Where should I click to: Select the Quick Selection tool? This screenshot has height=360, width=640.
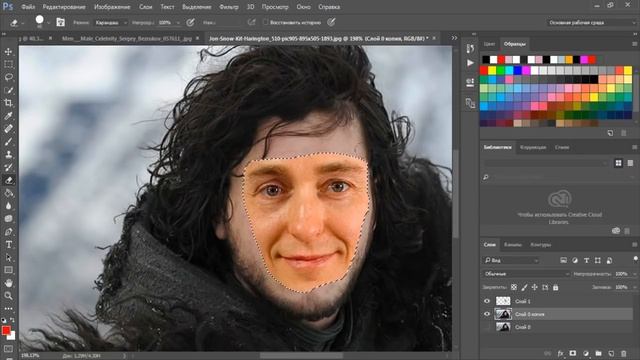click(x=9, y=90)
